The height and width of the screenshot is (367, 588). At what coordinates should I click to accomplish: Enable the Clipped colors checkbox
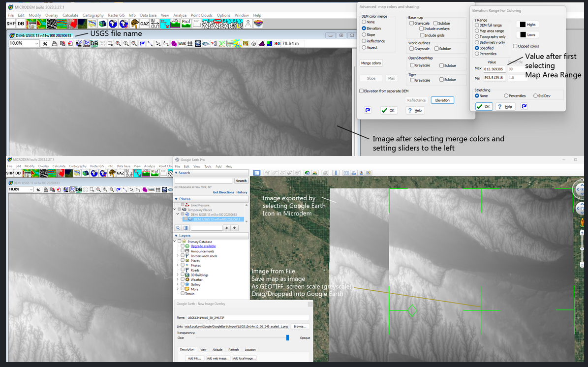(515, 46)
